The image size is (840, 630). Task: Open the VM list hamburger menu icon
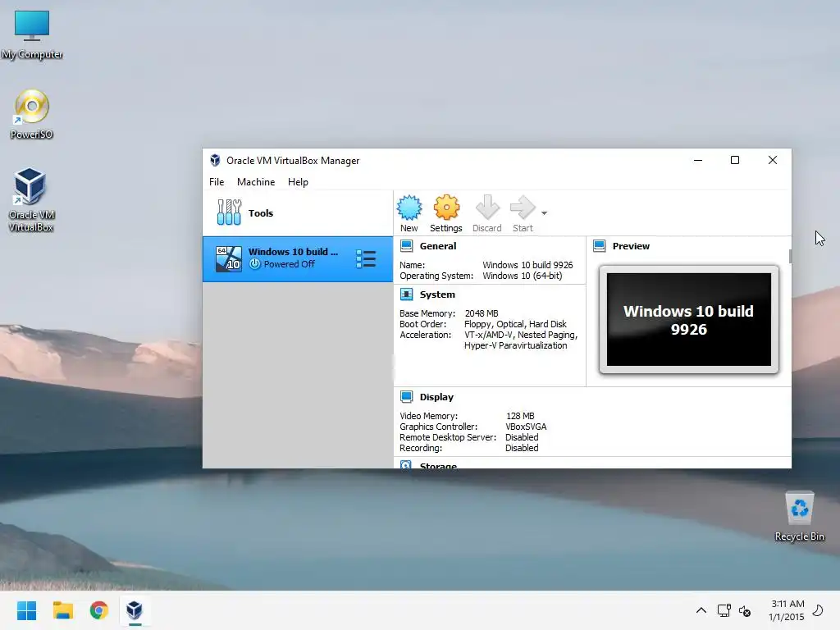[x=367, y=258]
